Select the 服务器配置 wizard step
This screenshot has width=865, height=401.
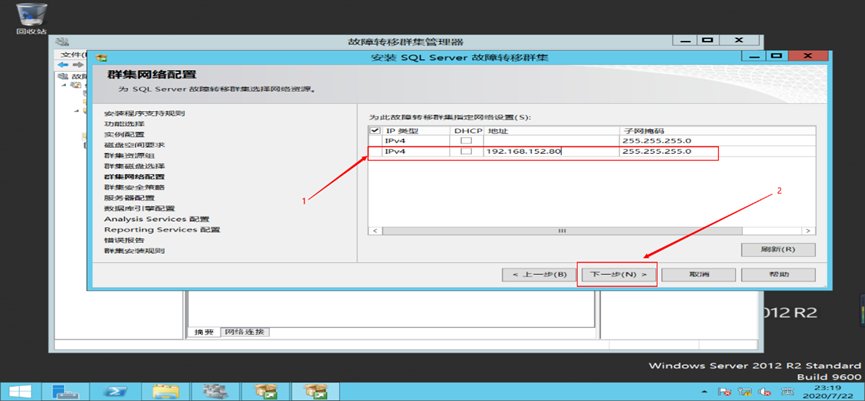click(130, 198)
